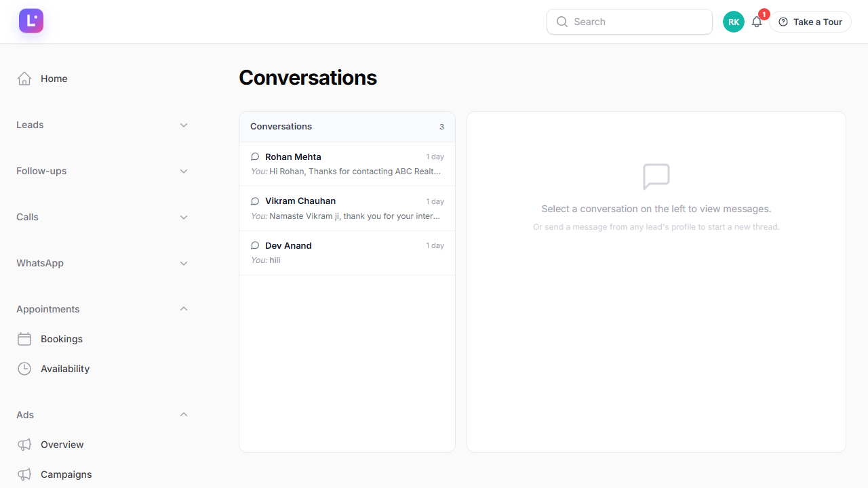
Task: Focus the Search input field
Action: tap(629, 22)
